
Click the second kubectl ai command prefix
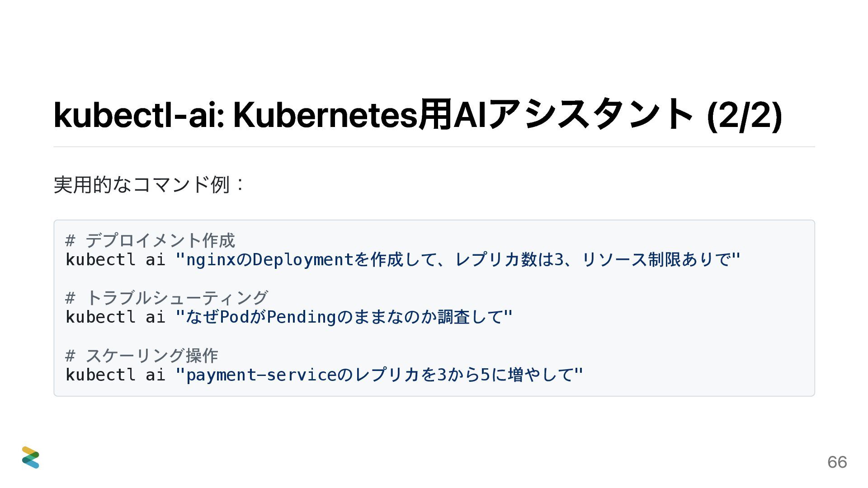(x=115, y=317)
